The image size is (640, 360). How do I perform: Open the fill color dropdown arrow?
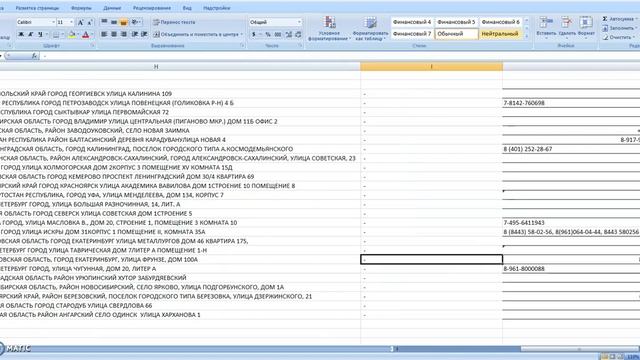(78, 35)
